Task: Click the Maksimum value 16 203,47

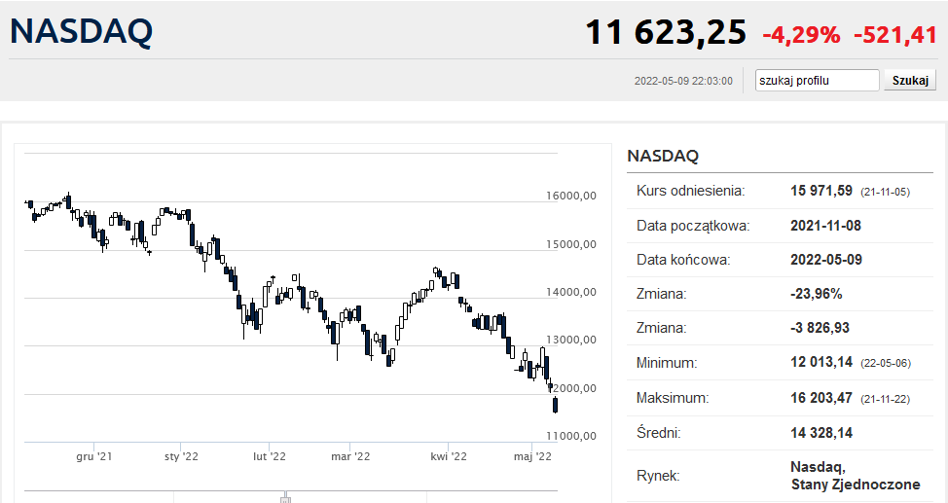Action: coord(821,398)
